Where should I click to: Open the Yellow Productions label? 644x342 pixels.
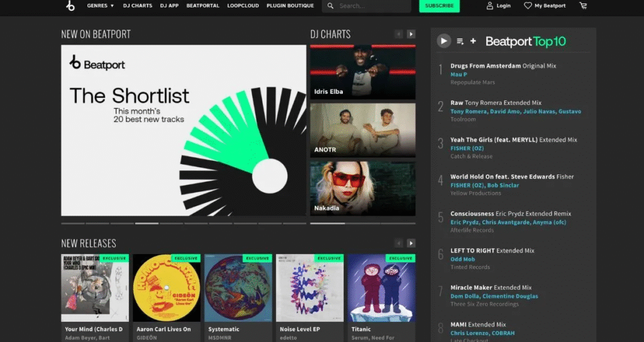[x=475, y=193]
